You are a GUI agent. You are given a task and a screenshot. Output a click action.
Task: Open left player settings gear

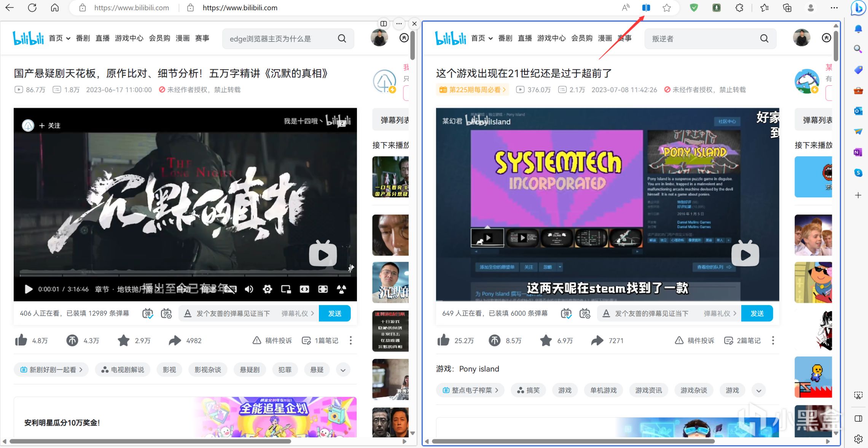pyautogui.click(x=268, y=289)
